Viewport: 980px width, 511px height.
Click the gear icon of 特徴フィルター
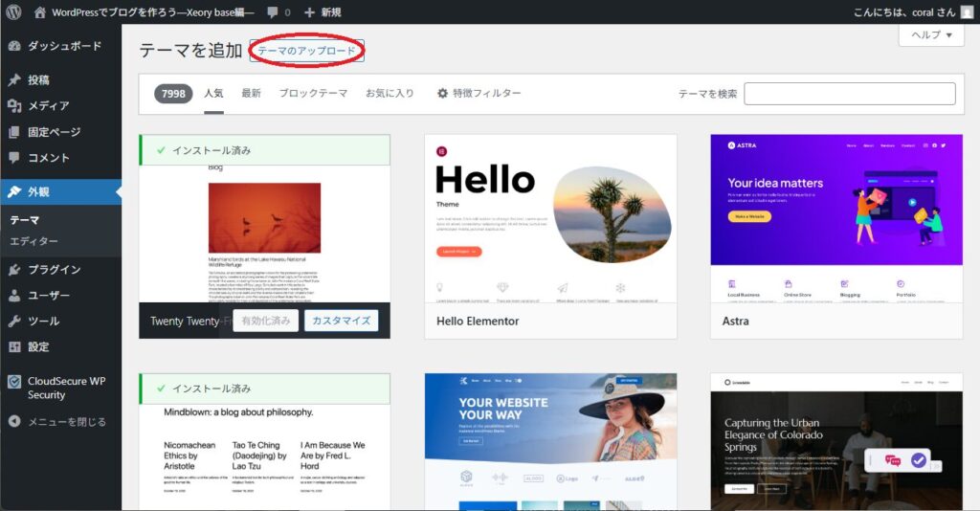click(x=442, y=93)
